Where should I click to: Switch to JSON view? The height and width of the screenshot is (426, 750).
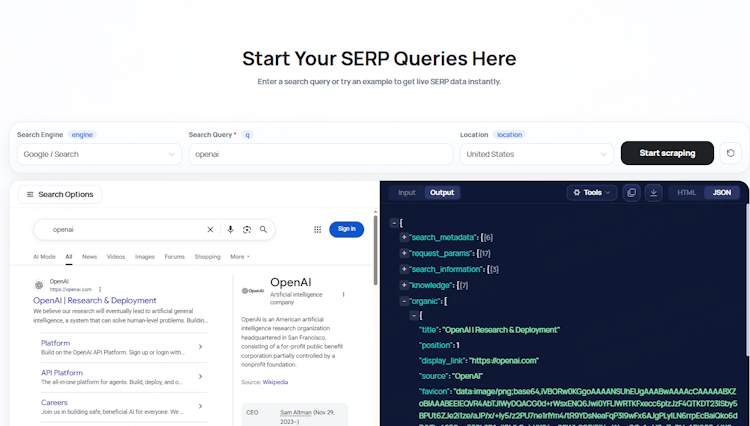[x=722, y=193]
